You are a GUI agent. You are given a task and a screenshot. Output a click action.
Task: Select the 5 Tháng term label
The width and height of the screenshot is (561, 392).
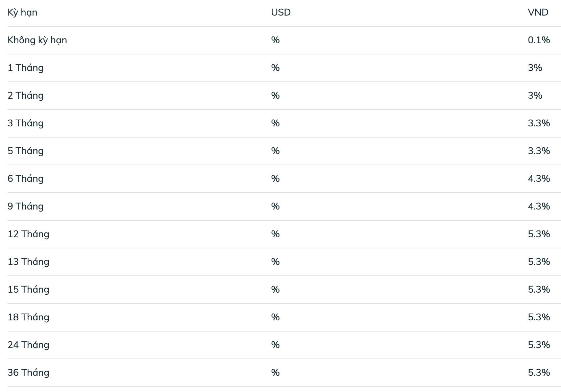26,151
